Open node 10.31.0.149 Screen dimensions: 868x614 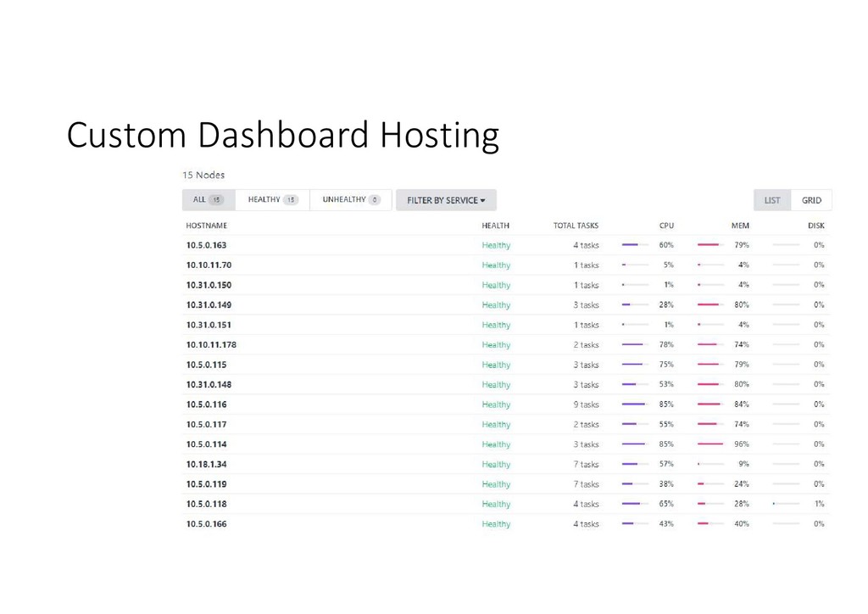(209, 305)
